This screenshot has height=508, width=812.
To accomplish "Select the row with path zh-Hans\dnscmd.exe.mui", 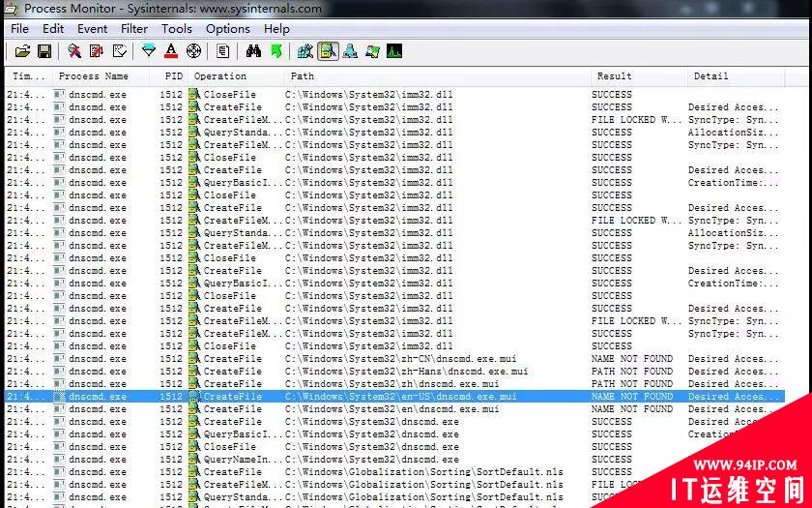I will 394,372.
